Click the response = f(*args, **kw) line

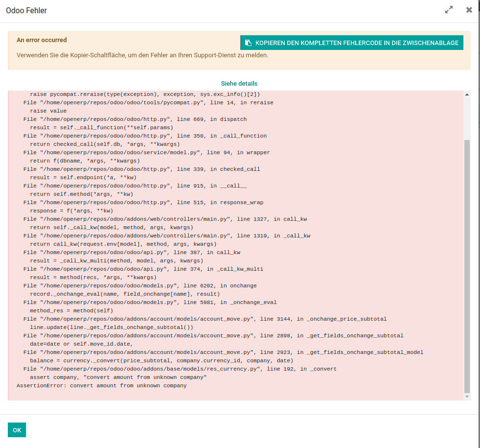coord(71,211)
